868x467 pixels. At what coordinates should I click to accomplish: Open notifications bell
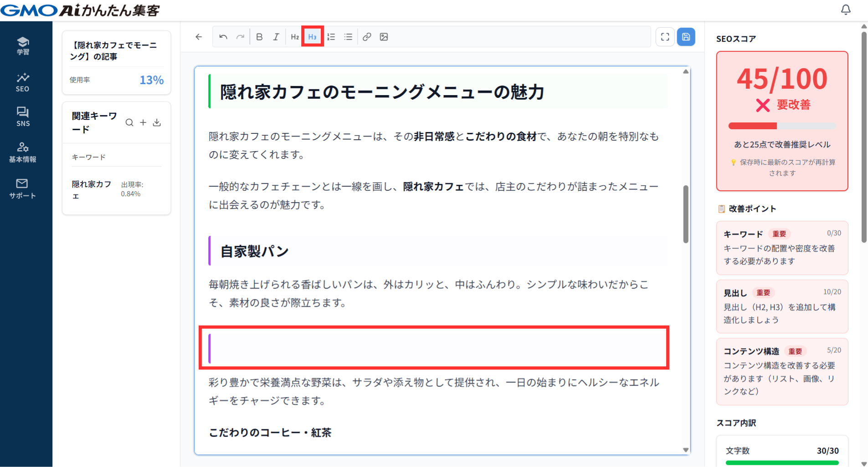coord(846,10)
